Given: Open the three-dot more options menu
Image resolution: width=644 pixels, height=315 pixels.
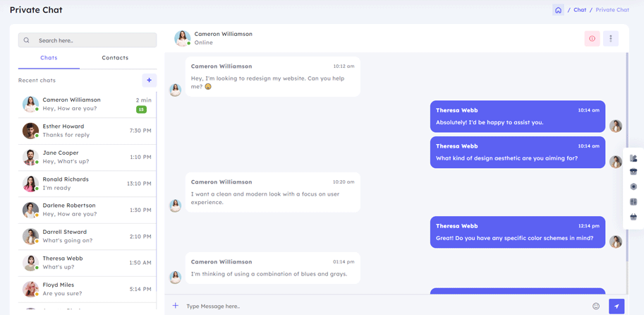Looking at the screenshot, I should [611, 39].
